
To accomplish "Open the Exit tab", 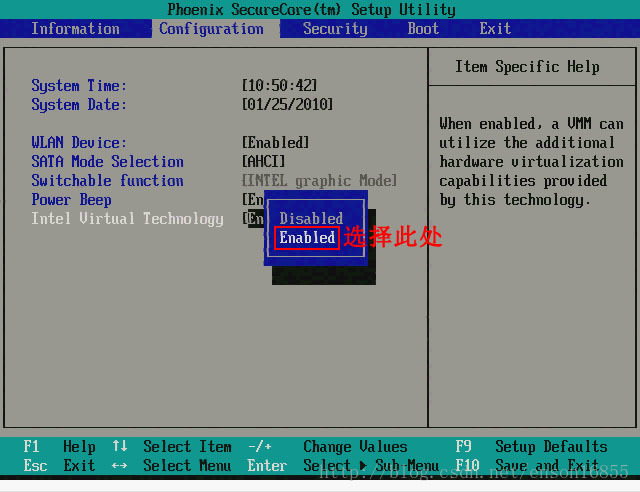I will tap(495, 29).
